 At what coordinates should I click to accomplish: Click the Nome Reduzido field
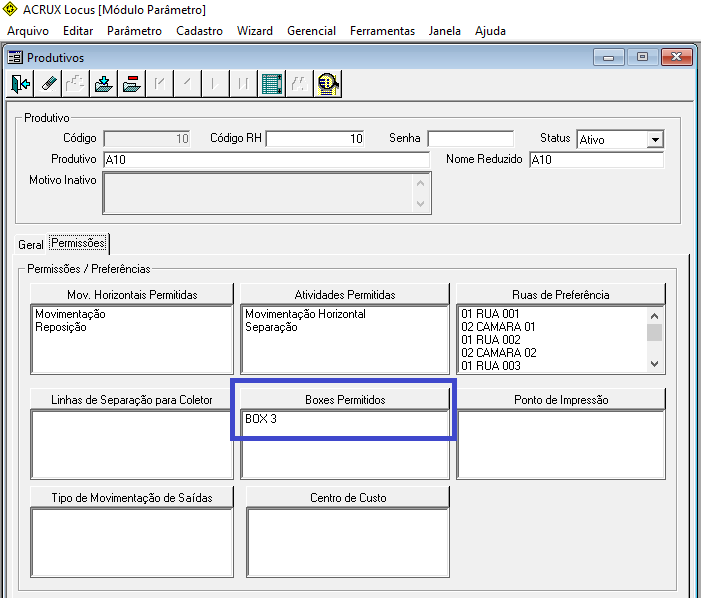[596, 160]
